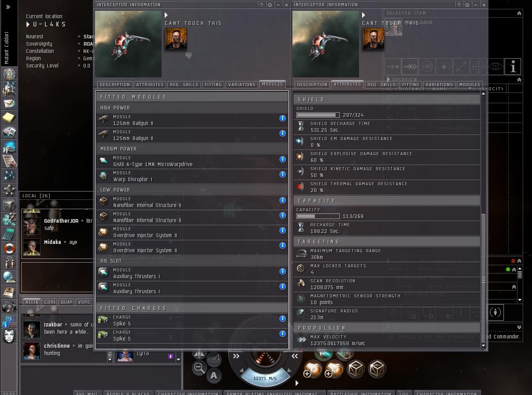Activate the first Overdrive Injector HUD module
The image size is (532, 395).
click(313, 369)
